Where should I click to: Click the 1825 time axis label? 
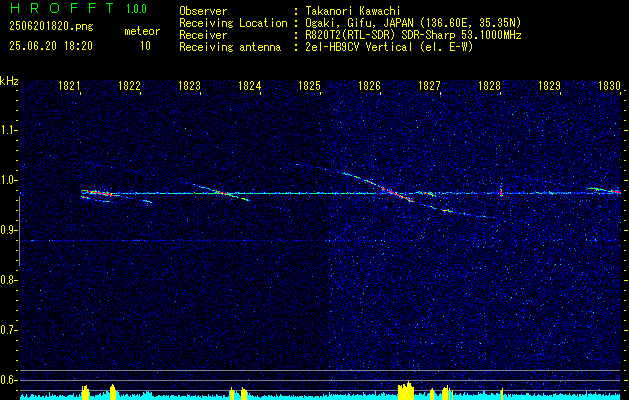click(x=310, y=86)
